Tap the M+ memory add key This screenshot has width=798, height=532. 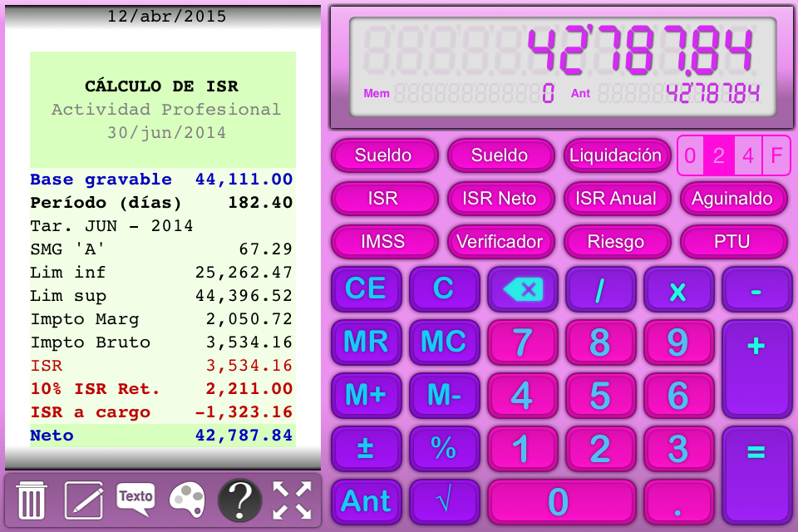tap(366, 396)
